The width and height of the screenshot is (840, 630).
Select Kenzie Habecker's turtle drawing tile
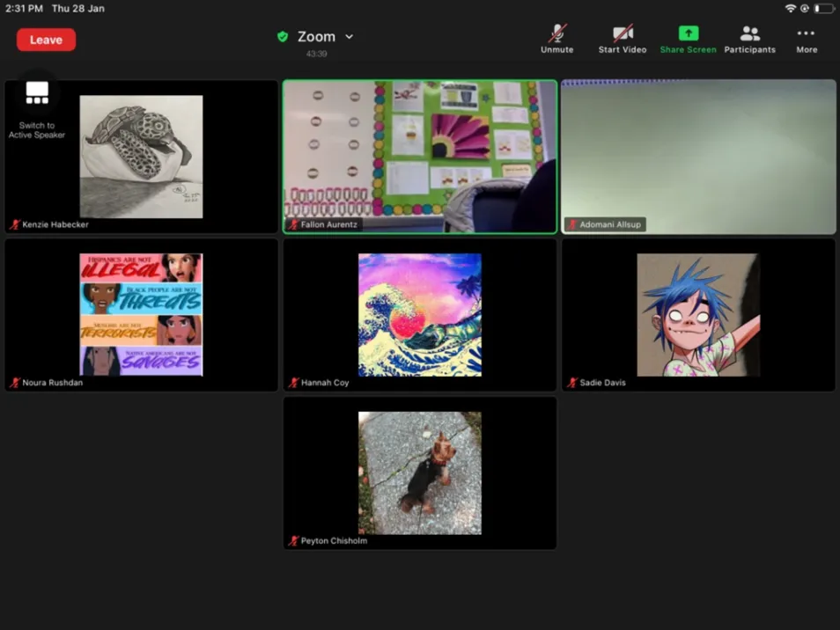pyautogui.click(x=141, y=157)
